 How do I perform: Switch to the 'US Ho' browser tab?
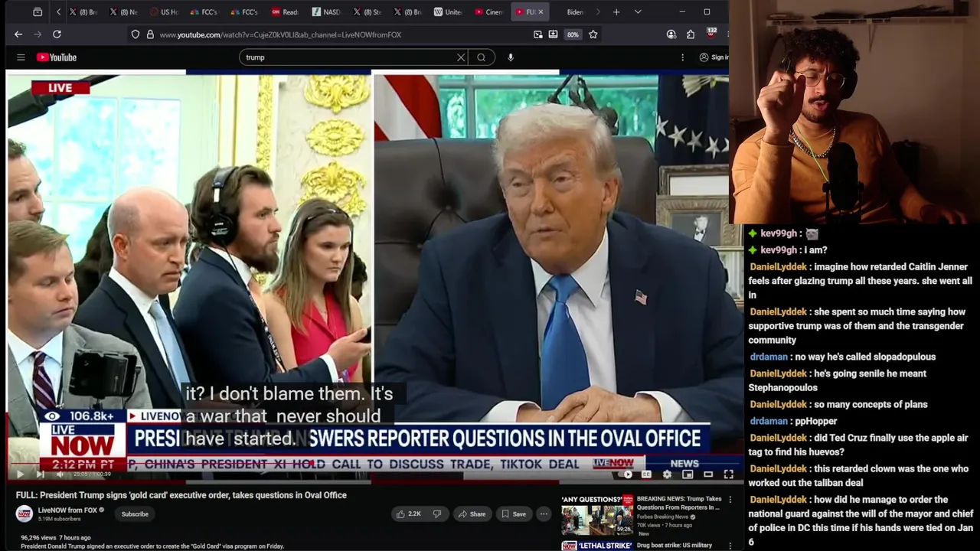point(163,12)
